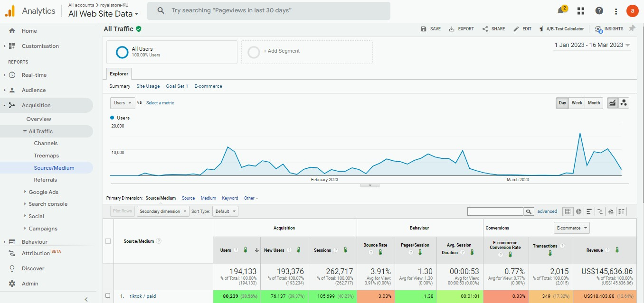
Task: Focus the table filter search box
Action: point(495,211)
